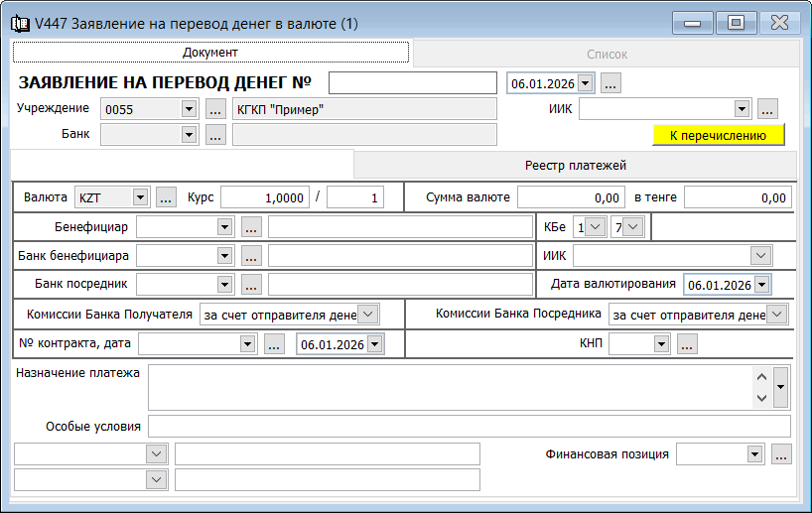Open the Банк lookup ellipsis button
This screenshot has width=812, height=513.
(215, 135)
